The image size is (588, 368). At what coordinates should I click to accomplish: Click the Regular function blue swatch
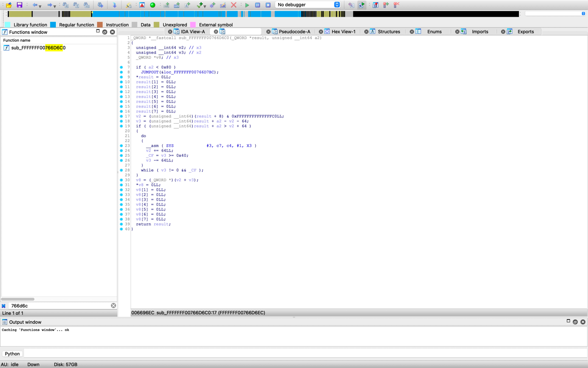pyautogui.click(x=53, y=25)
